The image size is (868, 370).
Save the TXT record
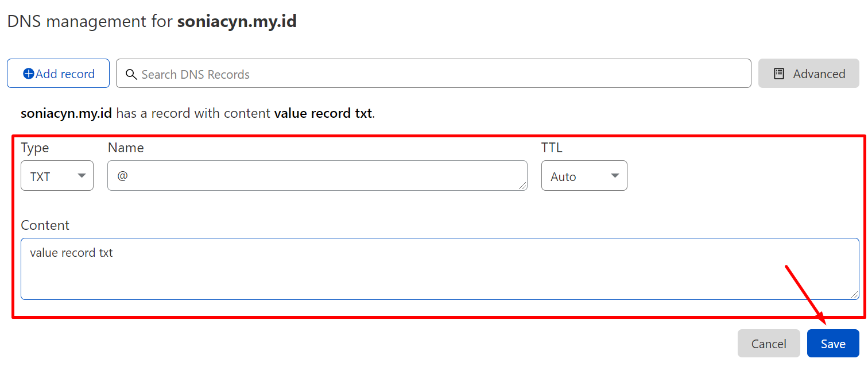pos(833,344)
